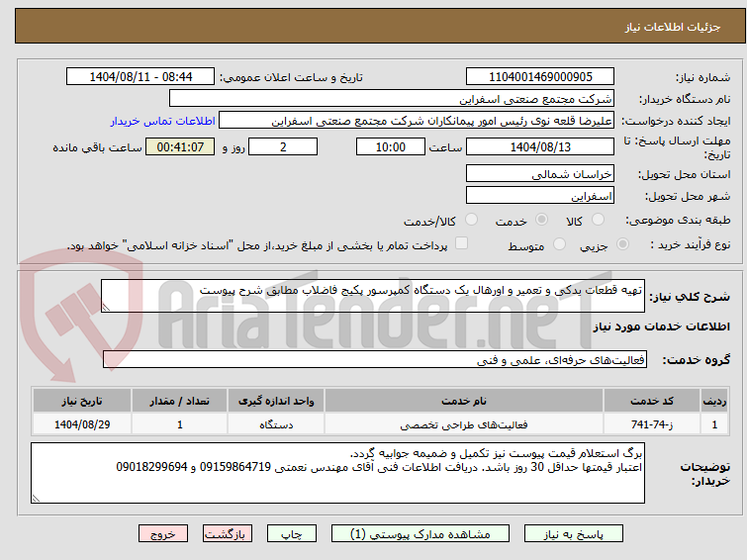747x560 pixels.
Task: Click the گروه خدمت field
Action: (x=375, y=360)
